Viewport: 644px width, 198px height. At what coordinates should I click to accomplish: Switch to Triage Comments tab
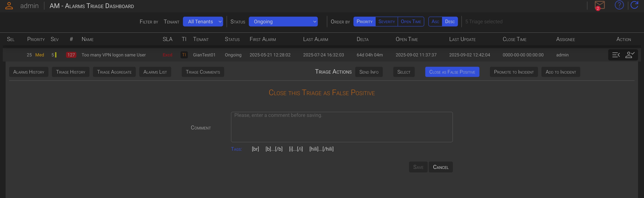[203, 72]
